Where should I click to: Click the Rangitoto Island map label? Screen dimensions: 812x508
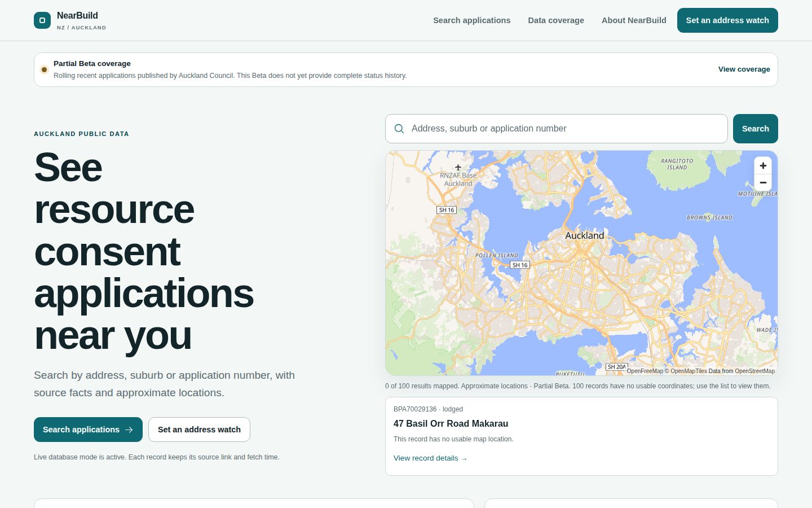(677, 164)
